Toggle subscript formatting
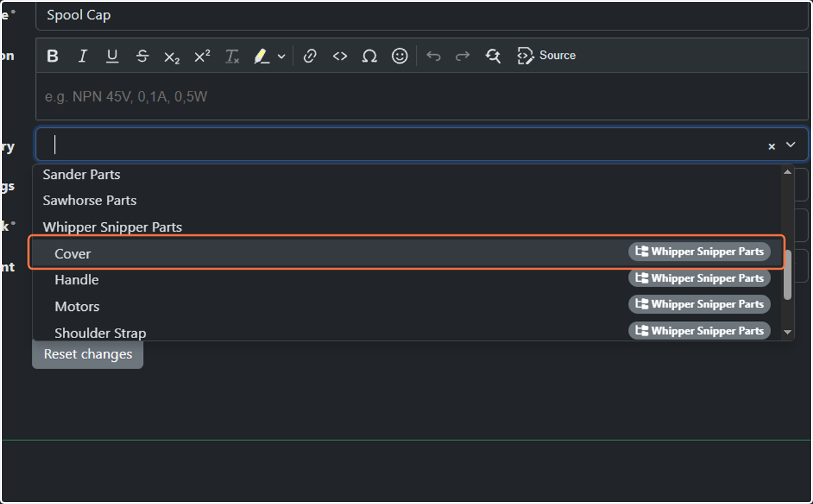Image resolution: width=813 pixels, height=504 pixels. (172, 56)
